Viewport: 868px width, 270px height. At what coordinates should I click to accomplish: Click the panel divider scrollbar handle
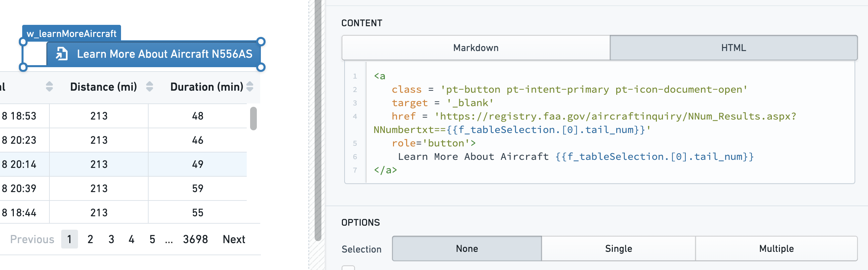[318, 120]
